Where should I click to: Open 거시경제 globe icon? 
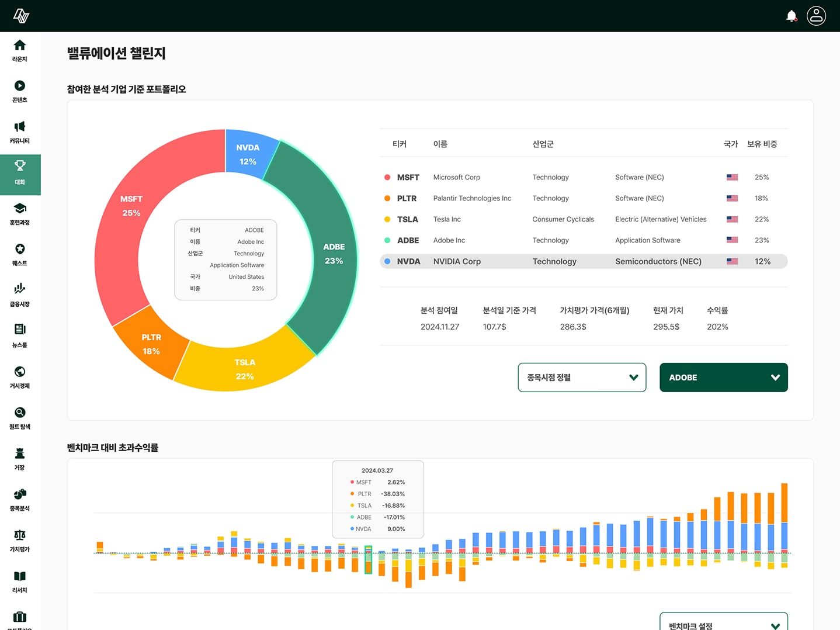click(x=20, y=372)
